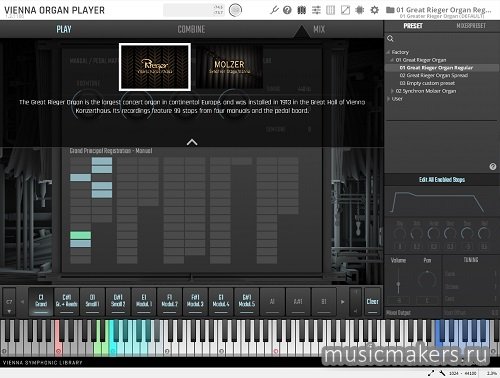Click the Clear registration button
This screenshot has width=500, height=378.
click(x=372, y=302)
